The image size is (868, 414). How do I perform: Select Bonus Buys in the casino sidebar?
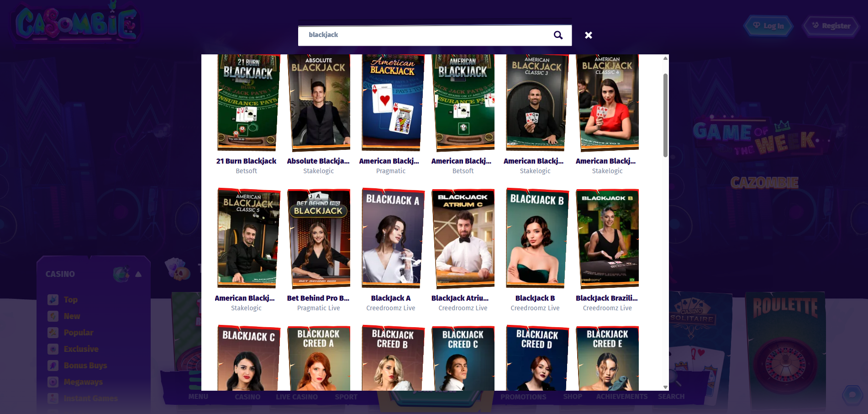[85, 366]
